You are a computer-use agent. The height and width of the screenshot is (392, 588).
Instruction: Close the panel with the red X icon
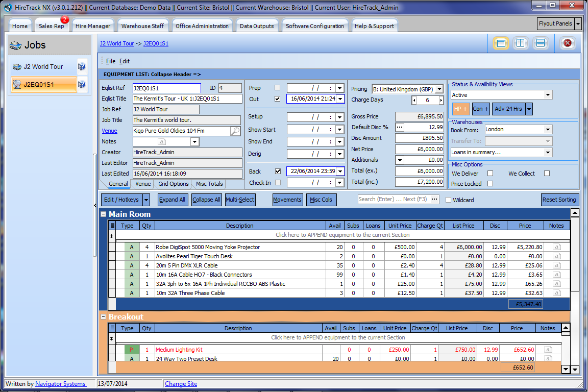coord(568,43)
